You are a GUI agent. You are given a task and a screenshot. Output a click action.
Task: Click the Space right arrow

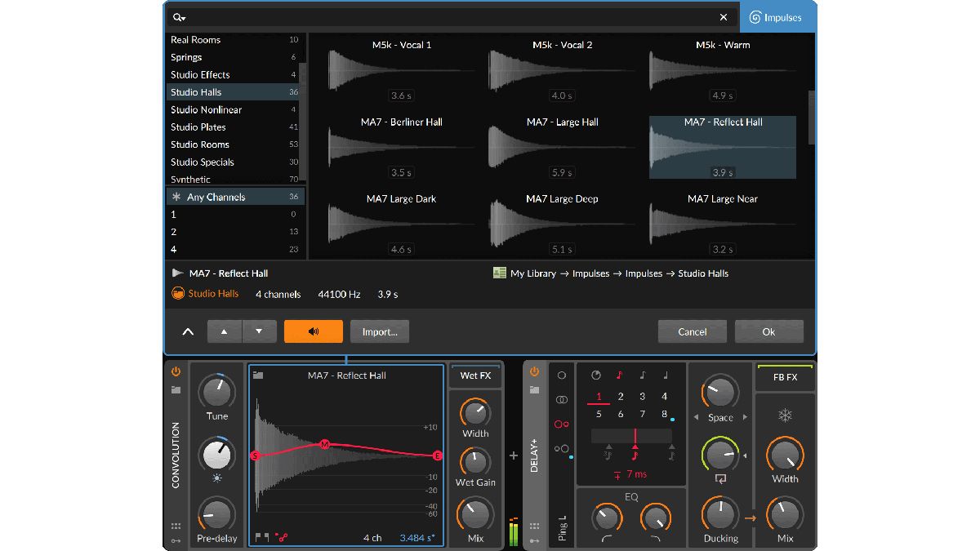point(744,418)
